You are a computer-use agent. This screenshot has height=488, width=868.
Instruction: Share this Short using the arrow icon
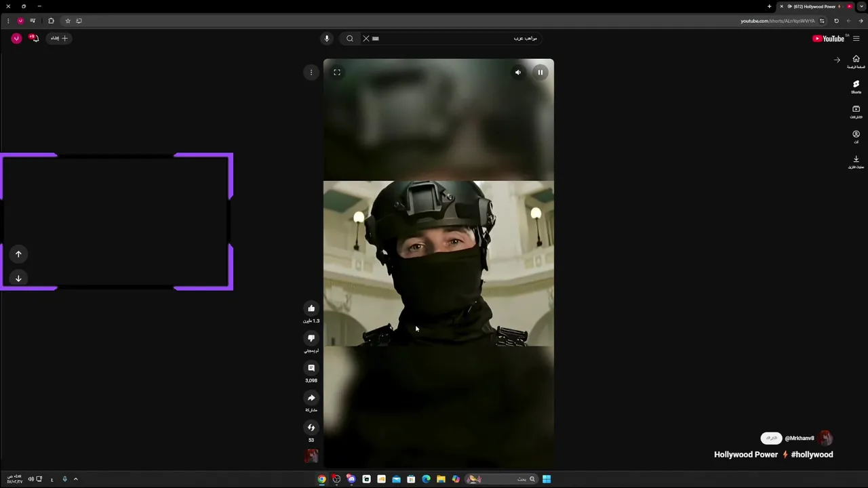pyautogui.click(x=311, y=398)
